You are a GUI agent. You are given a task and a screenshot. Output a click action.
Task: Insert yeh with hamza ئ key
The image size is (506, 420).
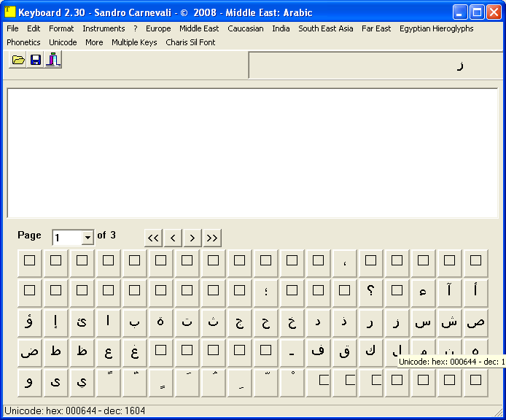click(x=82, y=323)
